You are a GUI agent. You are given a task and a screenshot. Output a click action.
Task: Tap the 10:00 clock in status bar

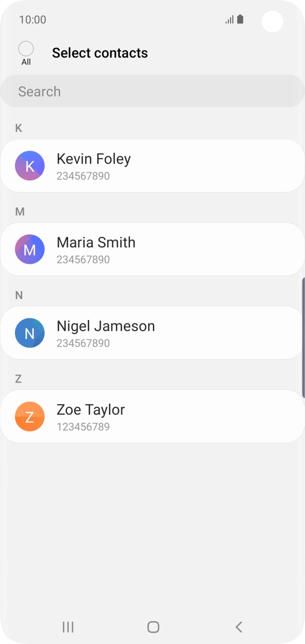click(x=32, y=20)
